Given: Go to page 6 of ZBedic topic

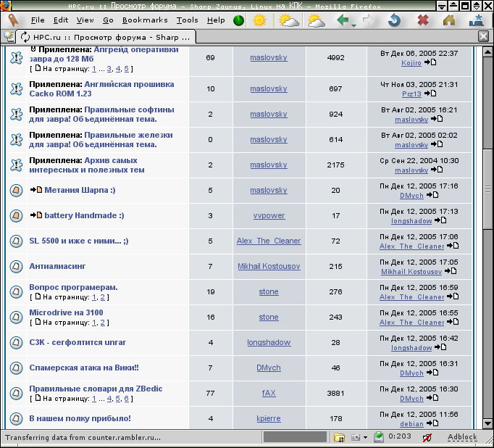Looking at the screenshot, I should coord(126,399).
